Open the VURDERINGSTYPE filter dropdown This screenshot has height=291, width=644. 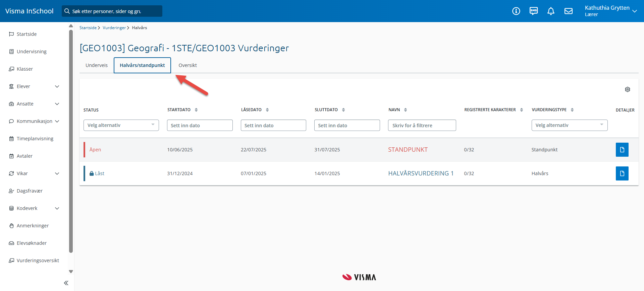570,125
